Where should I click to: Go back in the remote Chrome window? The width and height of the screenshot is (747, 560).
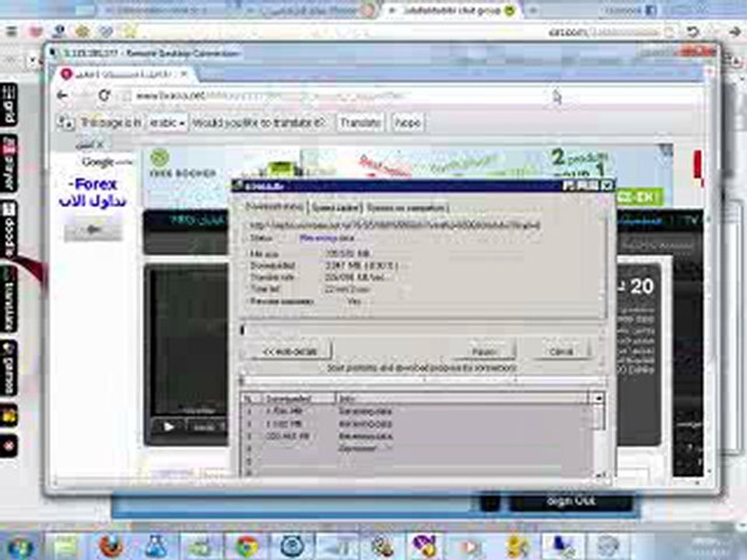pyautogui.click(x=62, y=96)
